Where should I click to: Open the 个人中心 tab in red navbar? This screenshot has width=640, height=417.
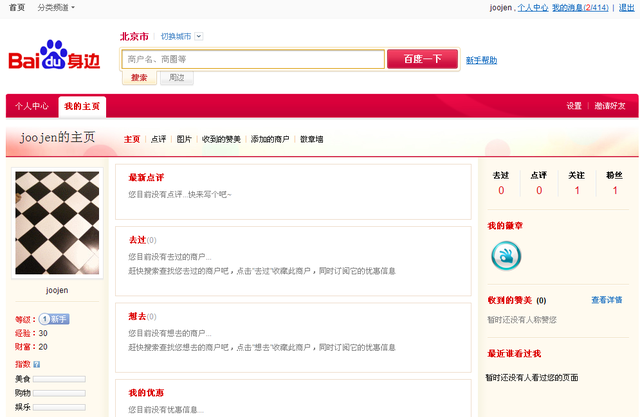(x=31, y=106)
